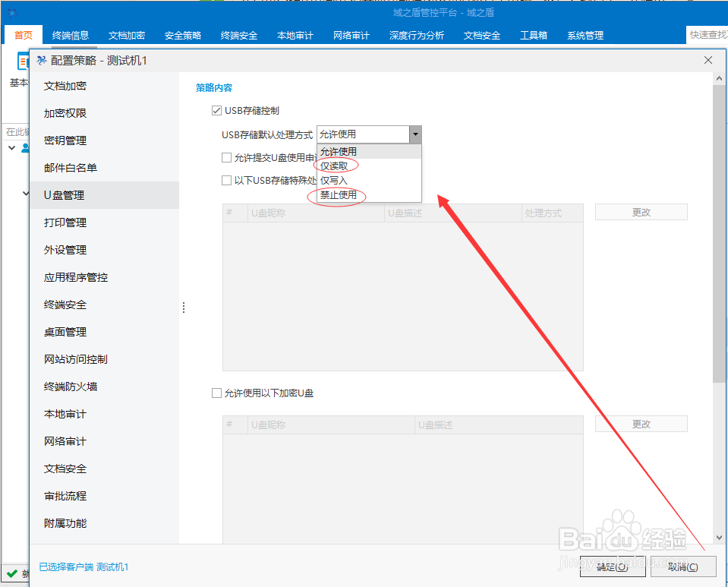Open 本地审计 in the policy sidebar

(x=105, y=414)
